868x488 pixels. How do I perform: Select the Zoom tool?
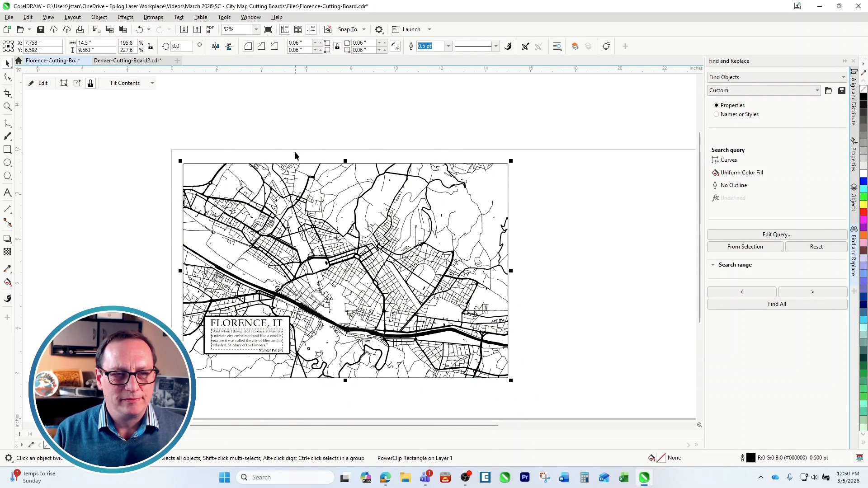point(7,107)
